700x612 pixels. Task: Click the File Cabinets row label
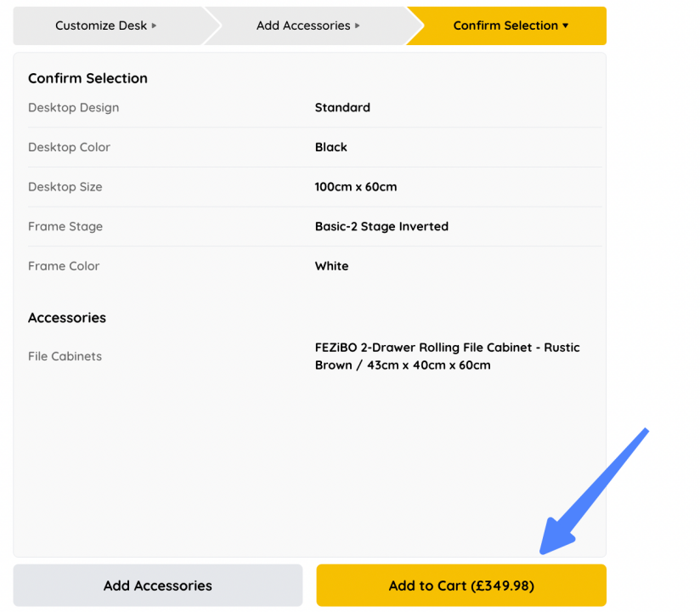click(x=65, y=356)
